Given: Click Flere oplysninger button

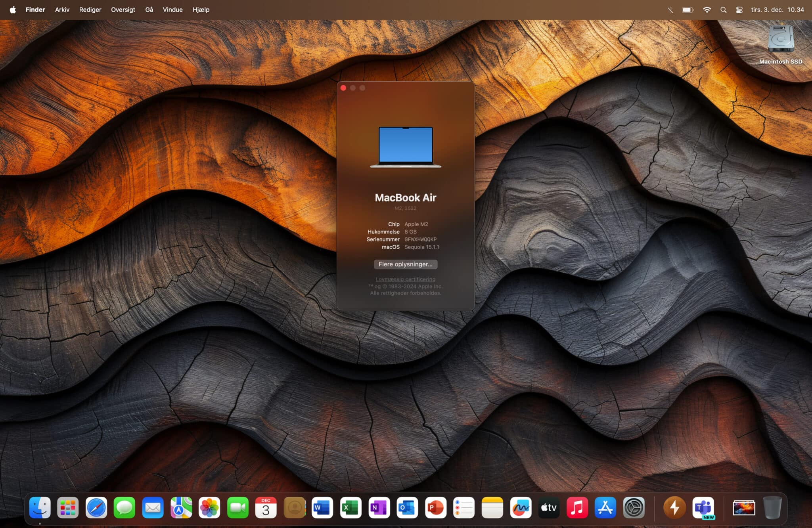Looking at the screenshot, I should (406, 264).
